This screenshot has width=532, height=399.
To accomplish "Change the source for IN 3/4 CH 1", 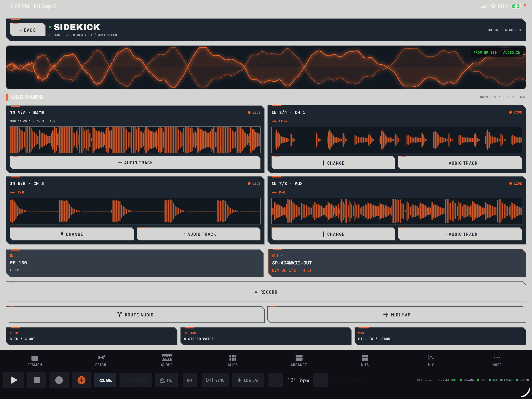I will click(x=333, y=163).
